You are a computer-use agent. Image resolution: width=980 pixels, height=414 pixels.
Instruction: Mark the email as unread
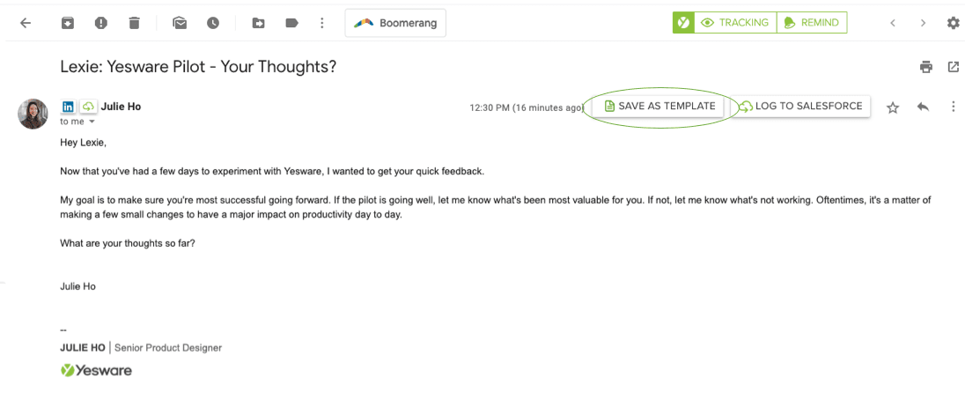180,23
